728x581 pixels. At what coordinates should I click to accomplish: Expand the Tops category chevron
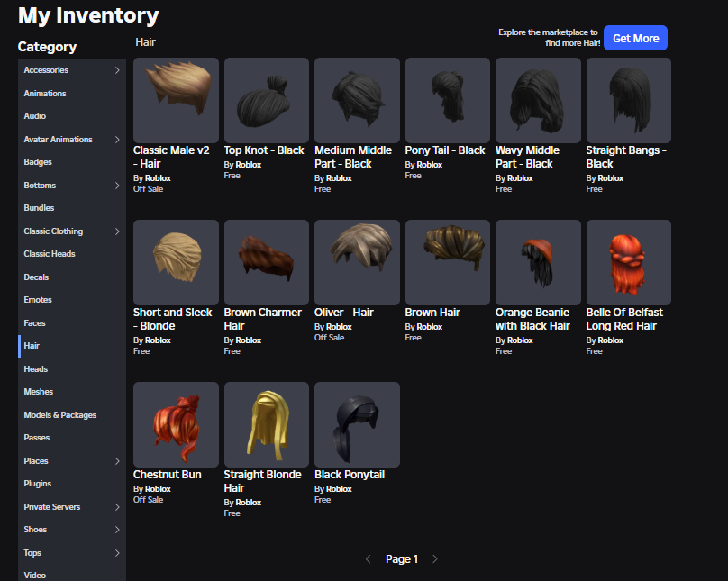click(117, 553)
